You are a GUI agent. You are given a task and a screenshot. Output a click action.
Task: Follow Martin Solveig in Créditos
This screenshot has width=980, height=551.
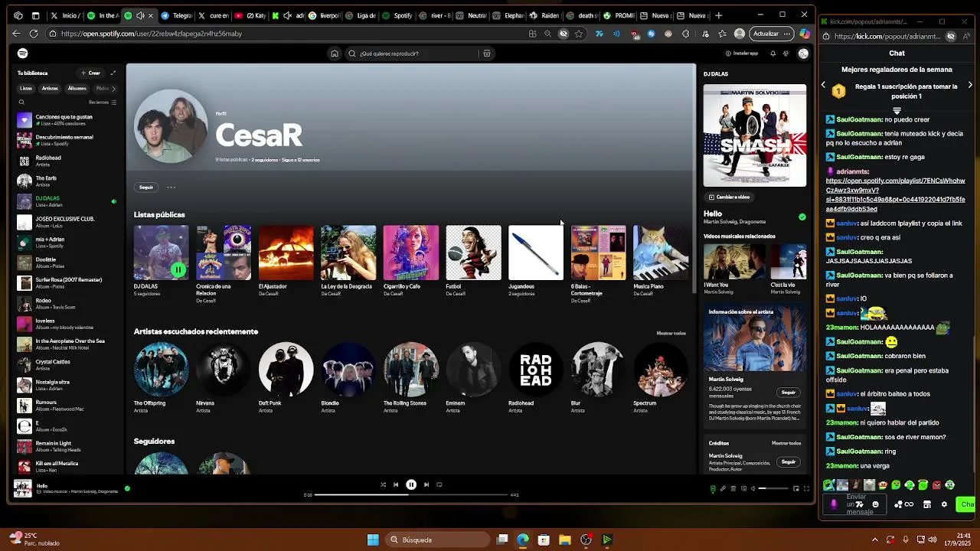(x=789, y=462)
